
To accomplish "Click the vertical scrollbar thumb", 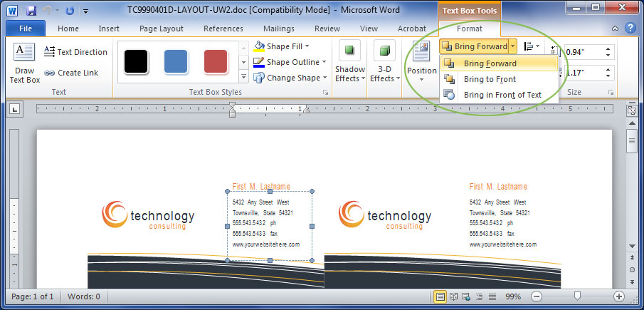I will coord(631,141).
